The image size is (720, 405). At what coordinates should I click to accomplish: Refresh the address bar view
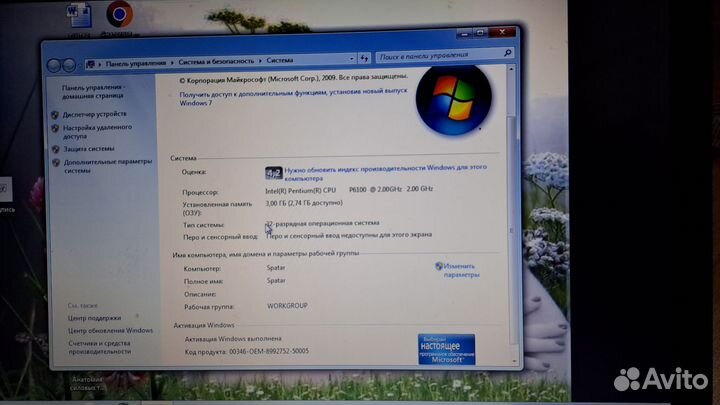pyautogui.click(x=364, y=58)
